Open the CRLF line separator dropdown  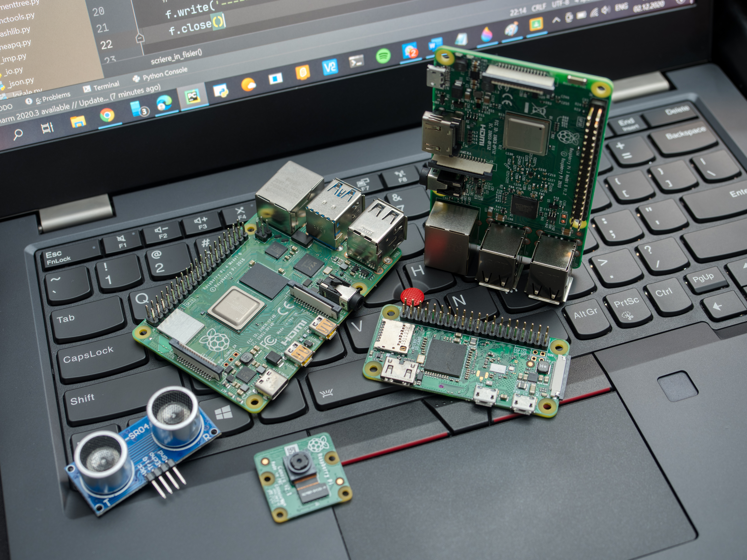[538, 7]
